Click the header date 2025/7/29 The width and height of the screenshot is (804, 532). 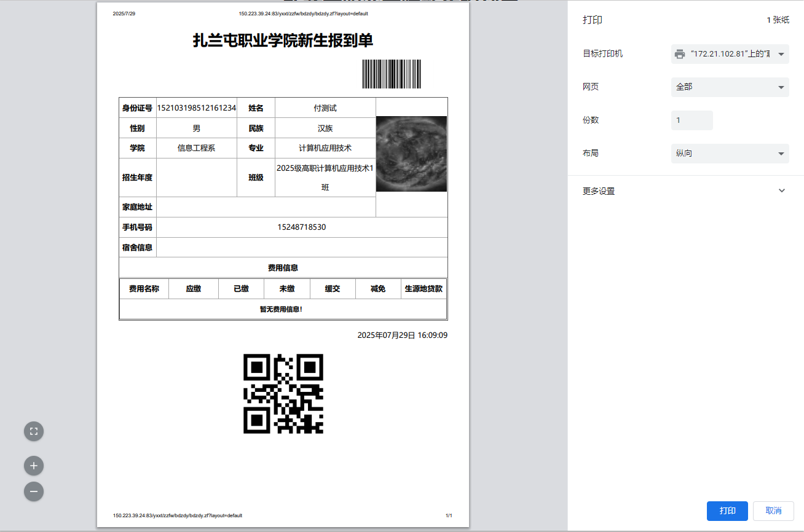(x=124, y=14)
